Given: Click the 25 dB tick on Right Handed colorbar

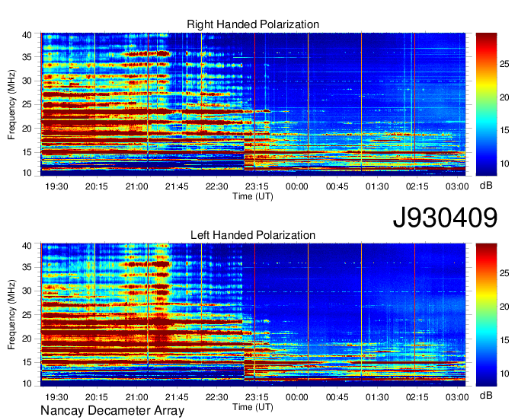Looking at the screenshot, I should (x=504, y=64).
